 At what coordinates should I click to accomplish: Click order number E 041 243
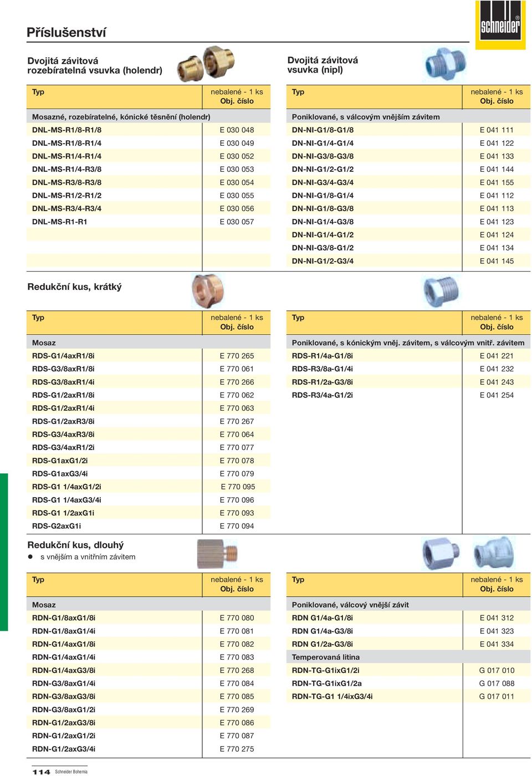point(497,382)
